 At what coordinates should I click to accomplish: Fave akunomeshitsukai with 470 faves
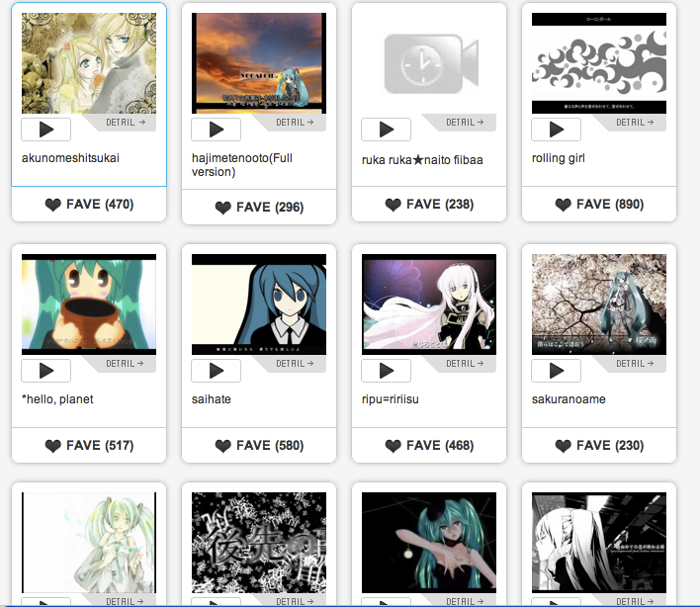click(89, 205)
